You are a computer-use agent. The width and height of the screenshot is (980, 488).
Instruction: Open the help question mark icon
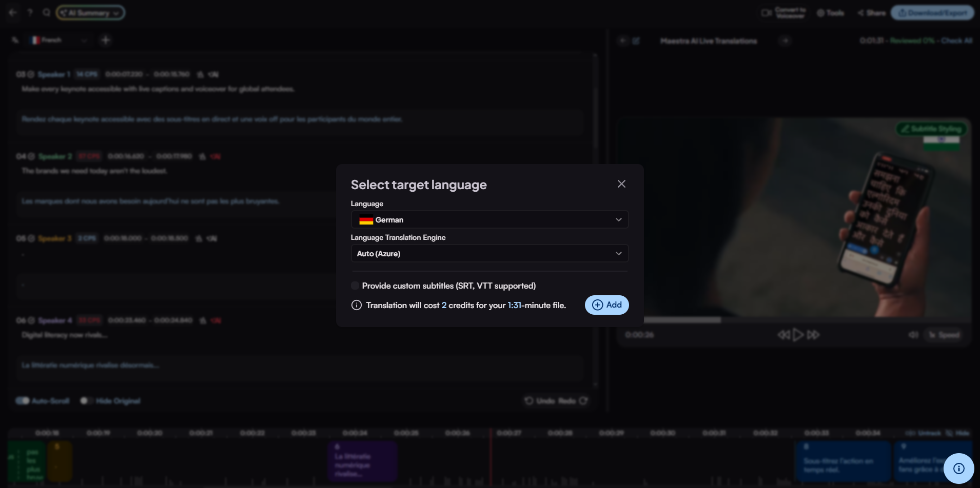(x=30, y=13)
